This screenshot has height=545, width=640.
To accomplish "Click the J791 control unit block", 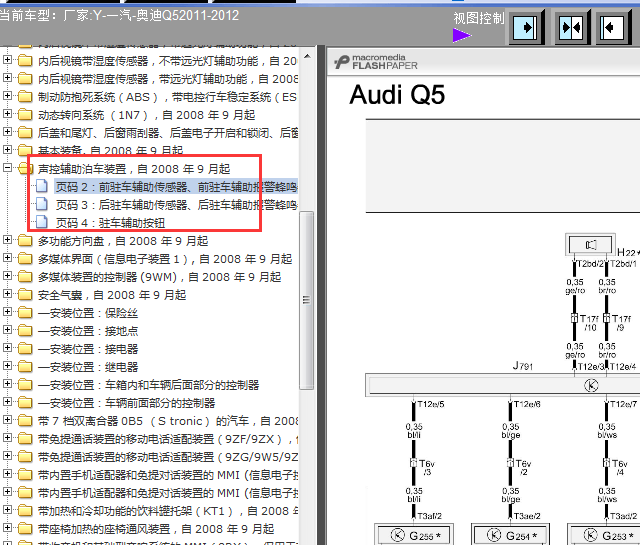I will (x=502, y=385).
